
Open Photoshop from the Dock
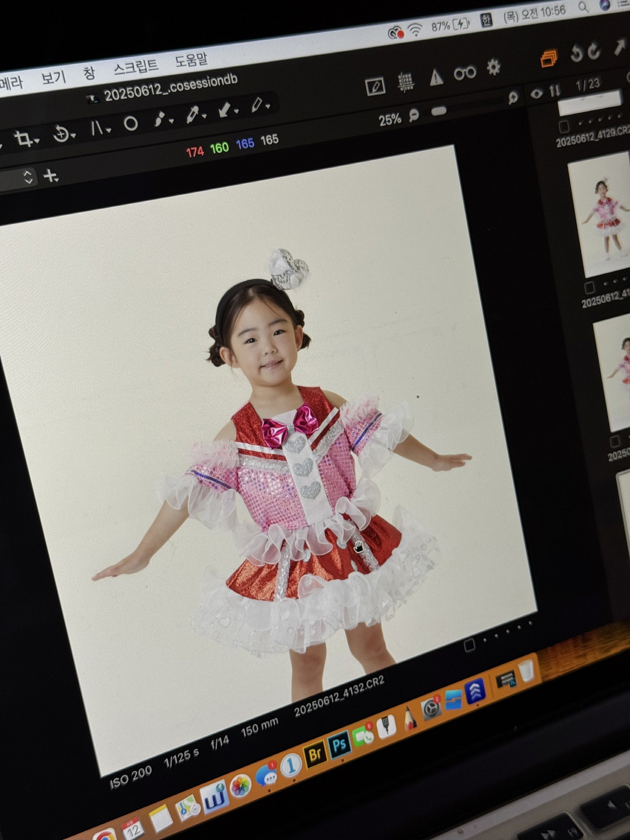point(339,744)
